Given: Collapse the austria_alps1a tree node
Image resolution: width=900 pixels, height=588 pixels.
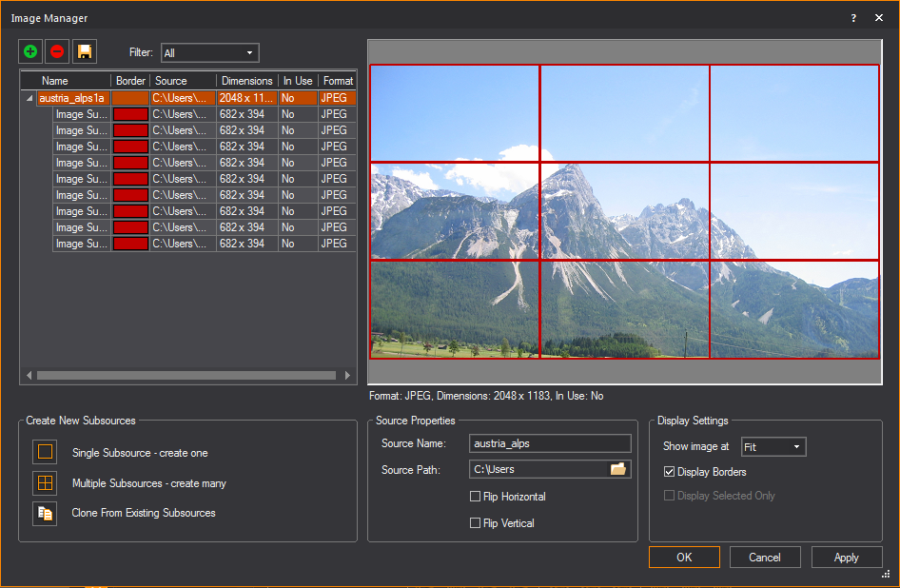Looking at the screenshot, I should tap(29, 98).
